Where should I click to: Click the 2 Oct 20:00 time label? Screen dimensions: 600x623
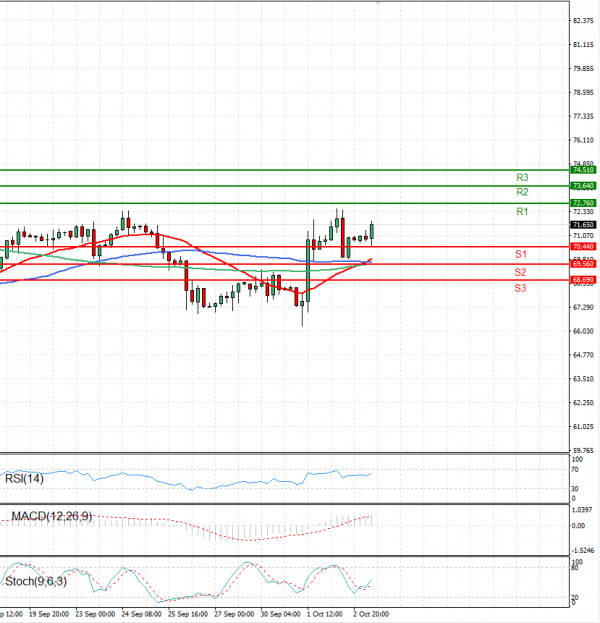371,614
